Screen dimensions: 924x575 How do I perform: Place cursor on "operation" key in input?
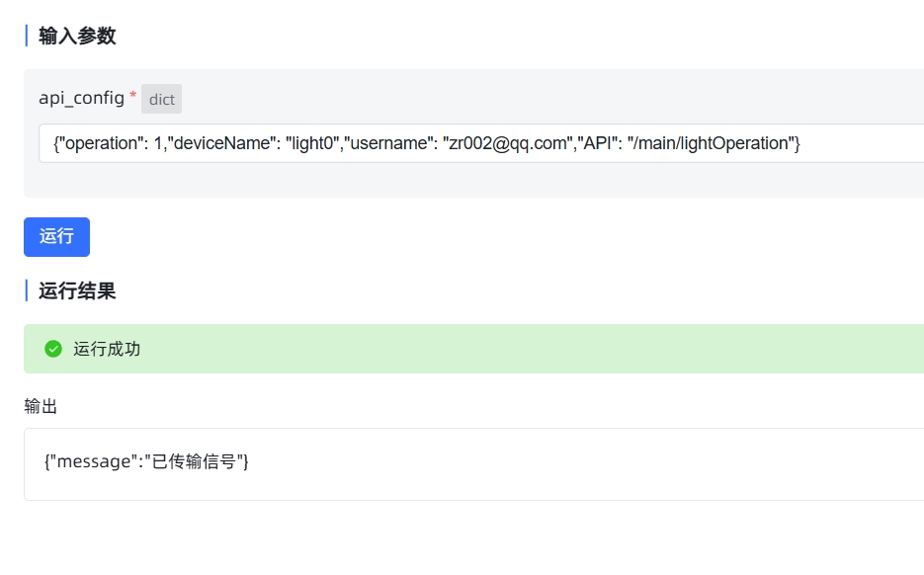pos(99,143)
